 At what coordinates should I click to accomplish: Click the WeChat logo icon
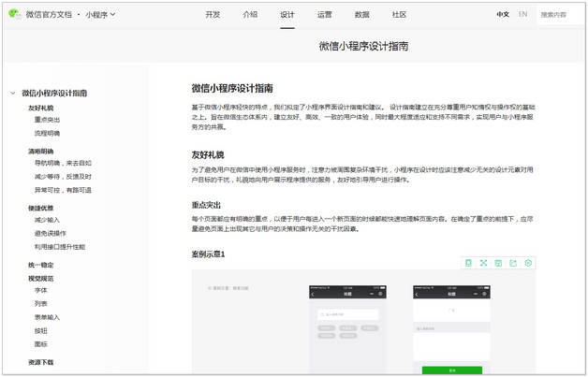tap(14, 14)
